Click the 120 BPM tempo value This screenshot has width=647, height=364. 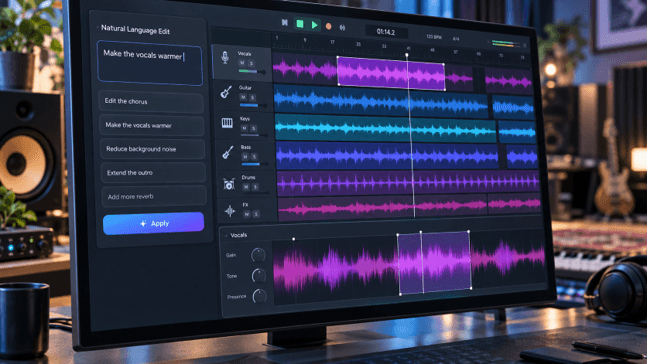434,37
